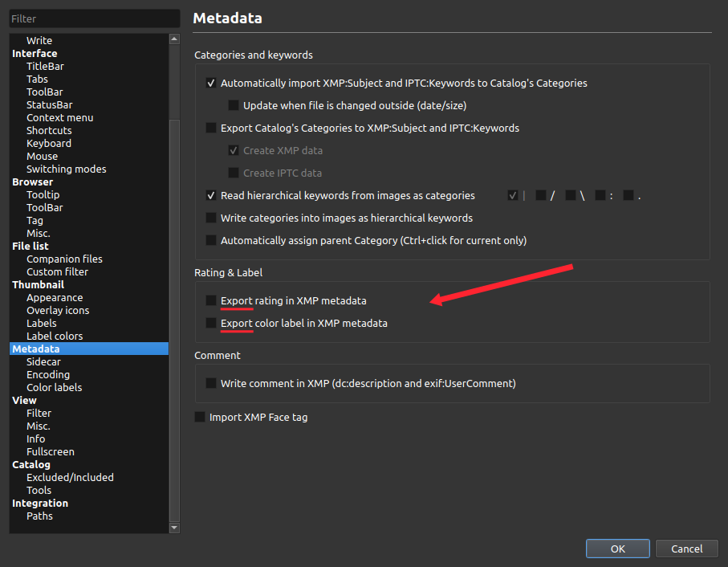The image size is (728, 567).
Task: Open the Interface settings category
Action: point(35,53)
